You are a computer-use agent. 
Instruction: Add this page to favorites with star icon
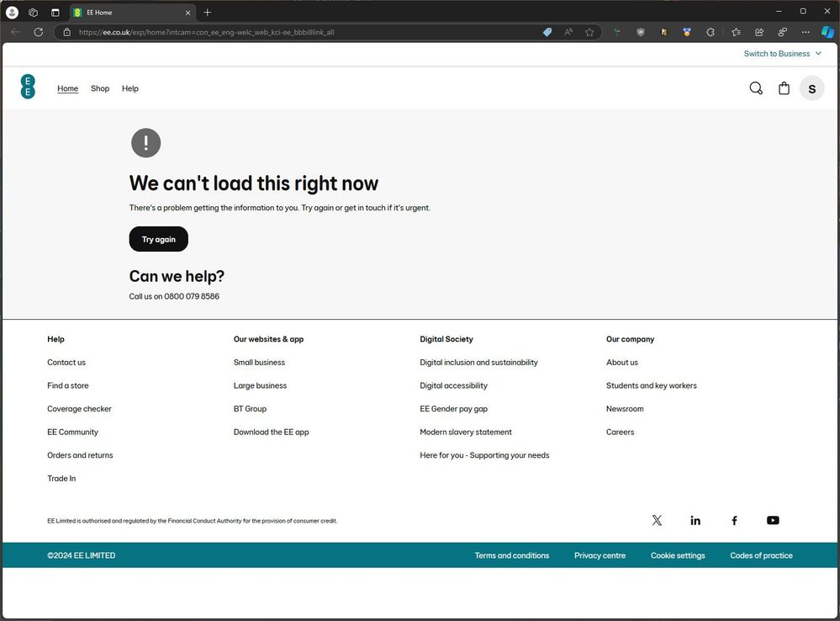point(589,32)
